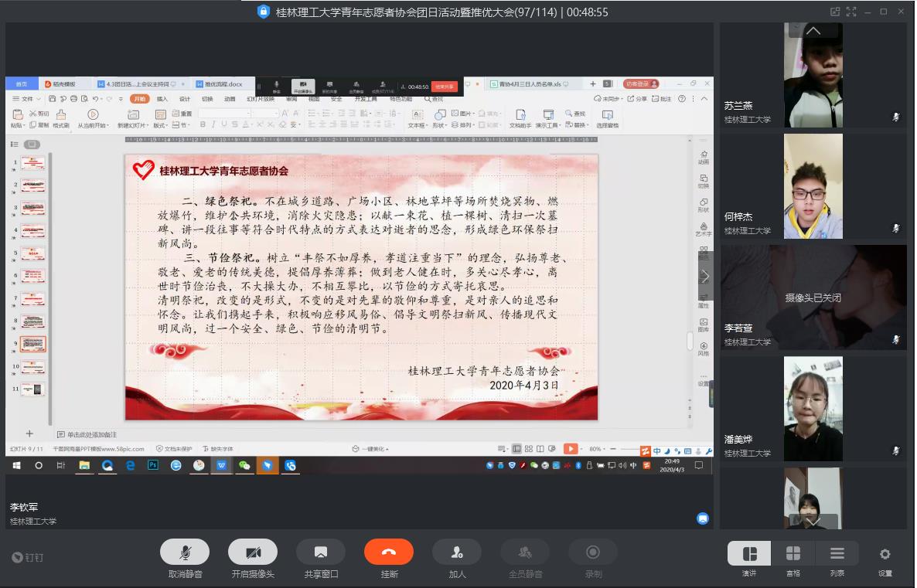The height and width of the screenshot is (588, 917).
Task: Add participants using the 加人 icon
Action: coord(457,552)
